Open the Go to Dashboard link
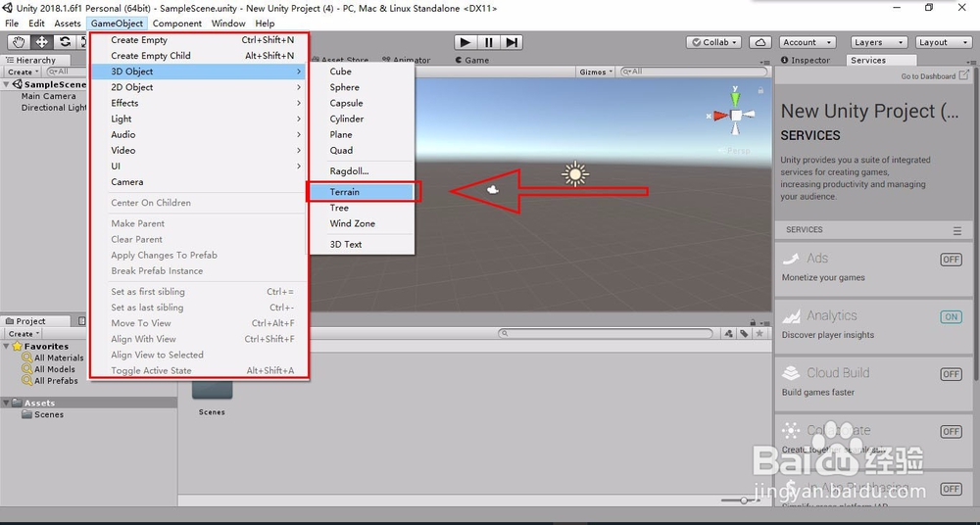The image size is (980, 525). [x=933, y=76]
